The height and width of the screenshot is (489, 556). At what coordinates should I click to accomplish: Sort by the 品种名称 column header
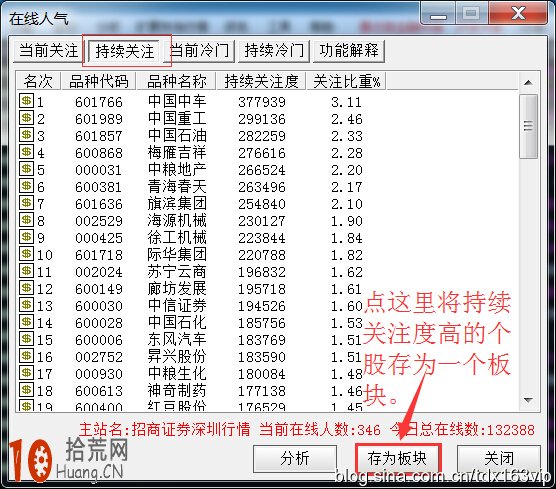tap(176, 81)
